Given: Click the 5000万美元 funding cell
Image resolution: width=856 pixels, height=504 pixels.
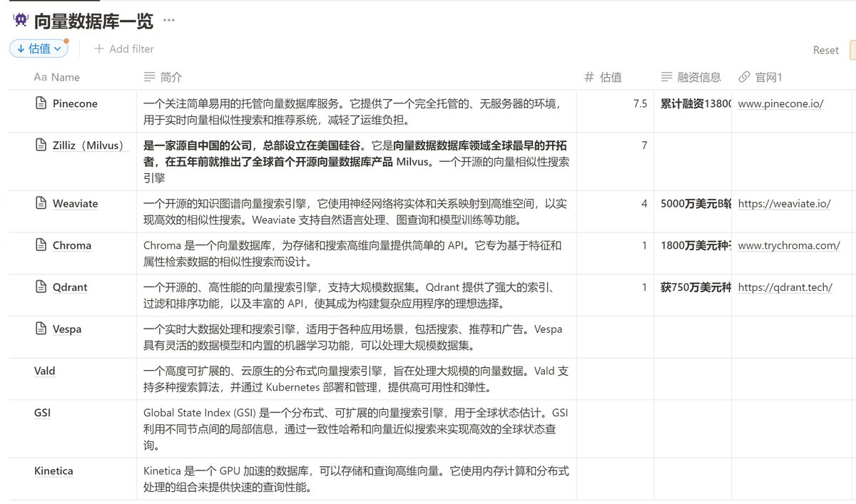Looking at the screenshot, I should coord(692,211).
